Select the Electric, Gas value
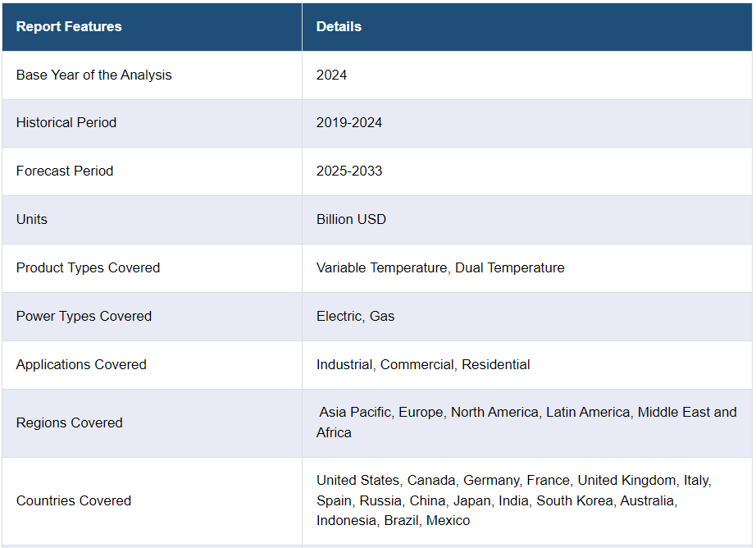This screenshot has width=756, height=548. coord(355,316)
